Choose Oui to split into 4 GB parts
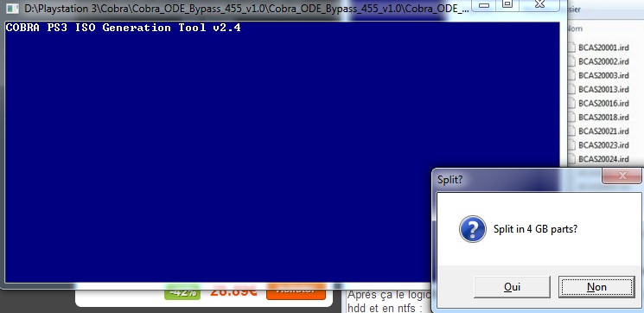Screen dimensions: 644x313 pos(512,287)
